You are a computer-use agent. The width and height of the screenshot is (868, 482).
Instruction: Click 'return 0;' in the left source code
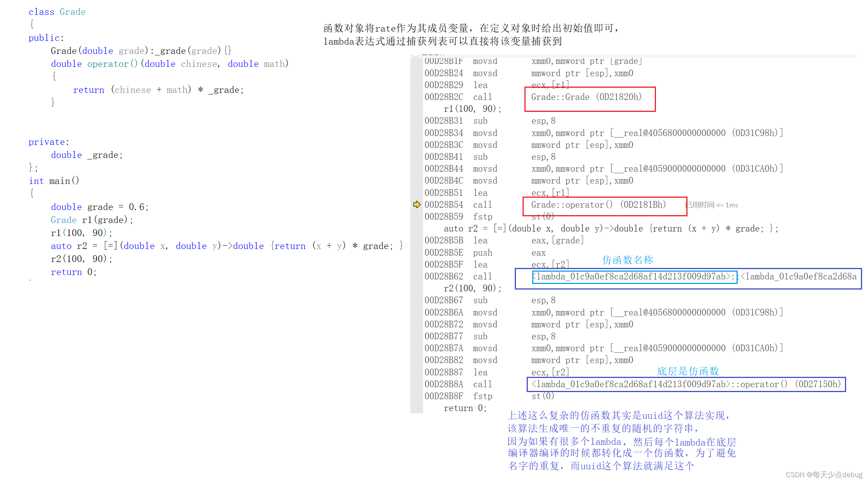[x=74, y=272]
